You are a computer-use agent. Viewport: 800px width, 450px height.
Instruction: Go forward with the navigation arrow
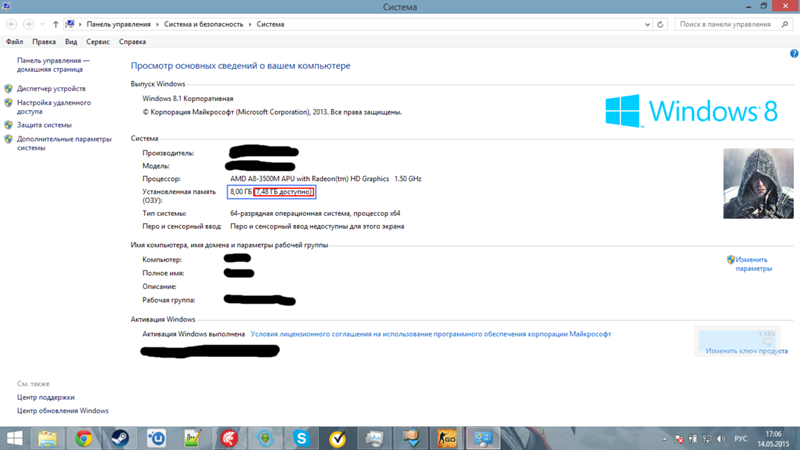tap(29, 24)
